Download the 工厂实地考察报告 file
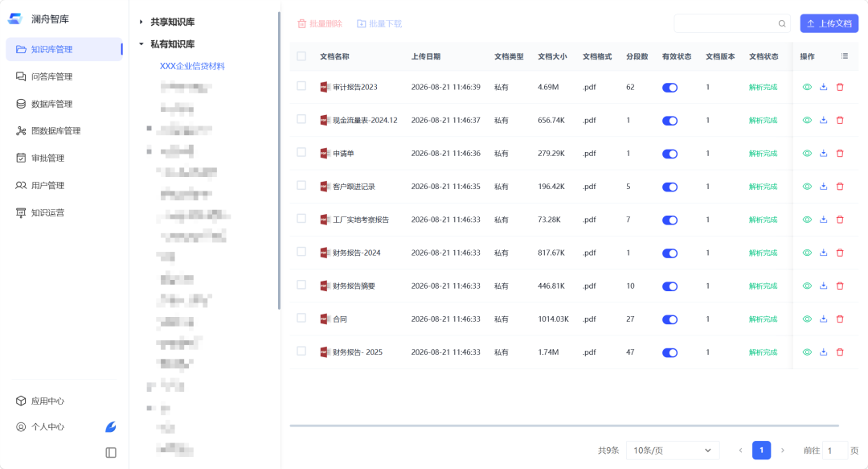The image size is (868, 469). [824, 220]
